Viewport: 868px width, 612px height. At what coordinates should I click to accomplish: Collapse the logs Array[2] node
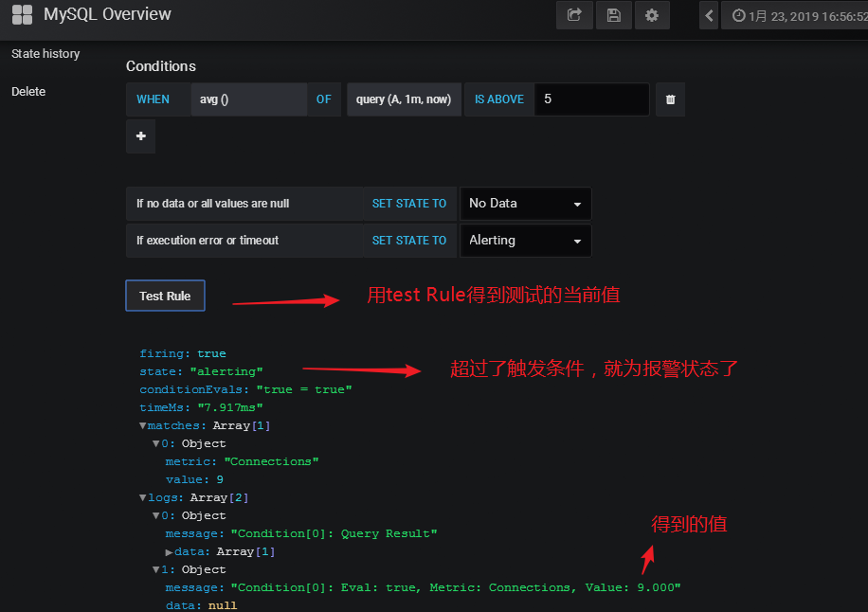(143, 498)
